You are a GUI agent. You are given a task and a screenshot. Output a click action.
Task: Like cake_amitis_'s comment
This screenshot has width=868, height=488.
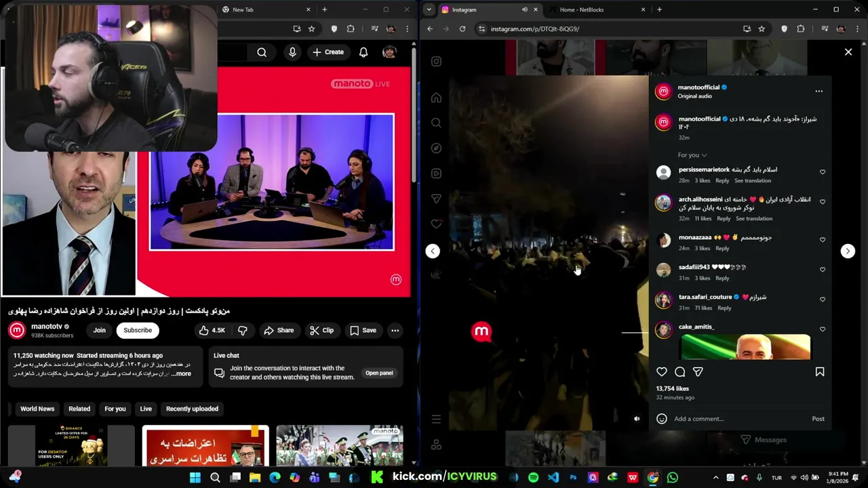(823, 329)
